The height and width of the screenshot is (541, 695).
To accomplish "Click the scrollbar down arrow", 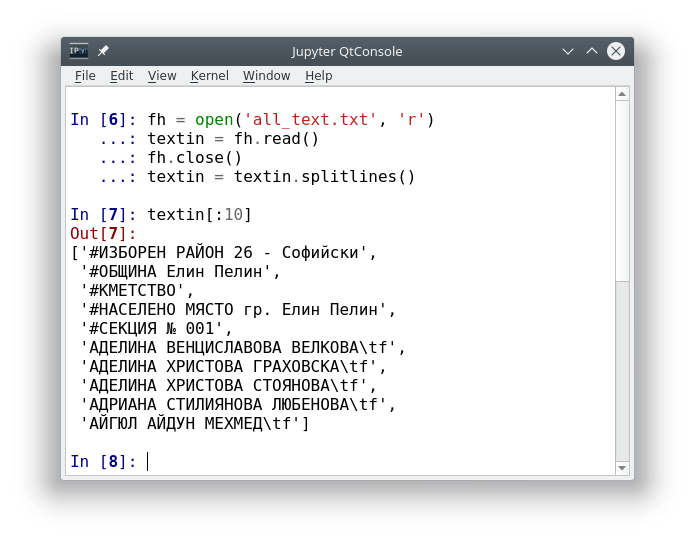I will tap(622, 468).
